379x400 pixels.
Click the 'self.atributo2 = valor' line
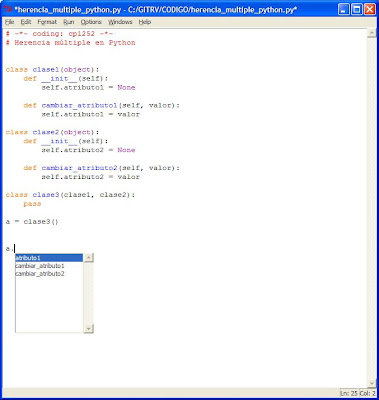(90, 177)
